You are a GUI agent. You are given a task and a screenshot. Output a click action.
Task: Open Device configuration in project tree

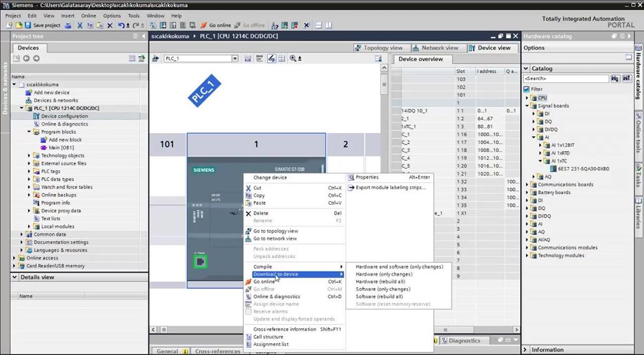(x=64, y=116)
